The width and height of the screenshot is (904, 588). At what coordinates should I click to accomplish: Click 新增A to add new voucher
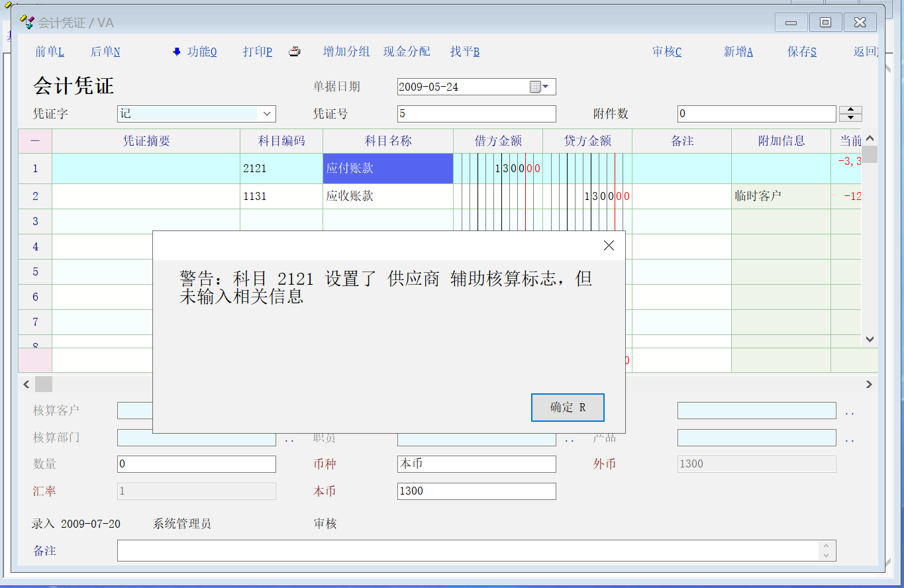pyautogui.click(x=738, y=52)
